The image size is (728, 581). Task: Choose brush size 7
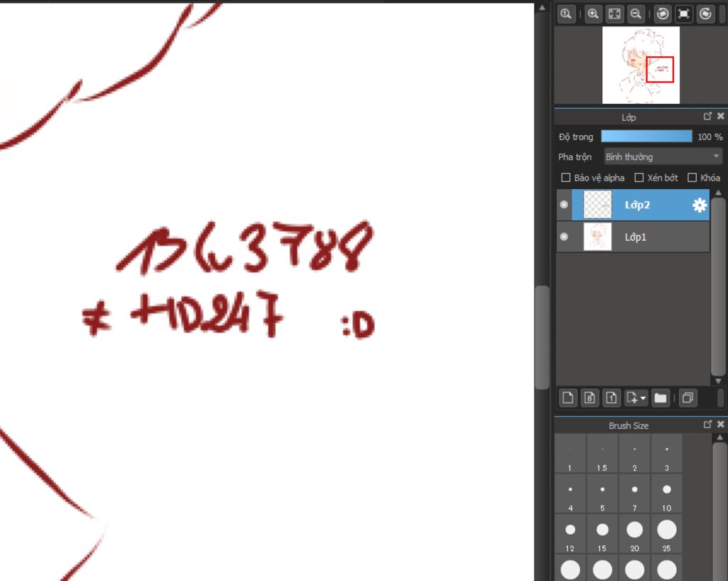click(635, 494)
